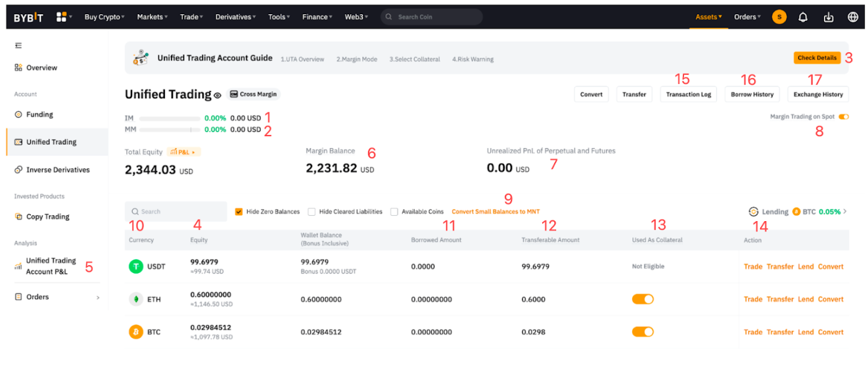
Task: Click the notification bell icon
Action: (803, 17)
